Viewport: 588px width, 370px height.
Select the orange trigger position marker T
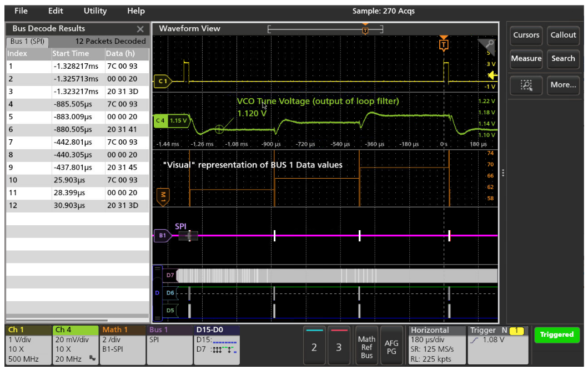443,45
